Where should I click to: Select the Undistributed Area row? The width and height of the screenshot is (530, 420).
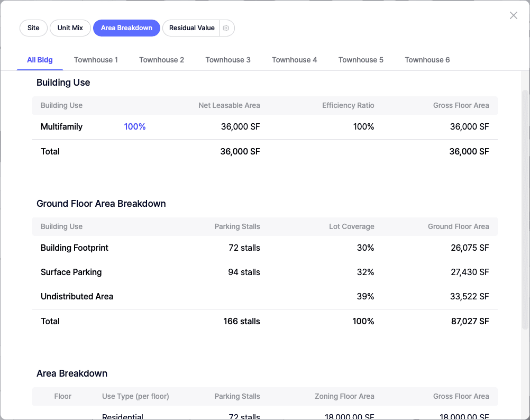coord(77,297)
